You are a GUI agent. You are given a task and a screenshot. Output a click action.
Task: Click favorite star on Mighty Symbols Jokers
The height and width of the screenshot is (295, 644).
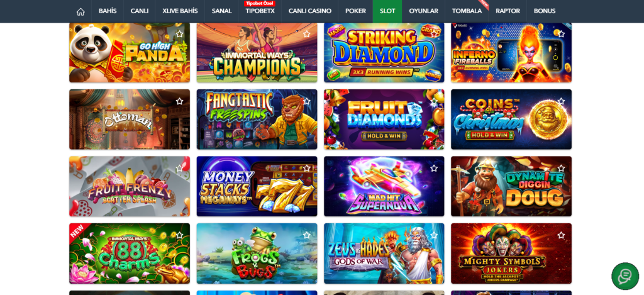pos(561,235)
